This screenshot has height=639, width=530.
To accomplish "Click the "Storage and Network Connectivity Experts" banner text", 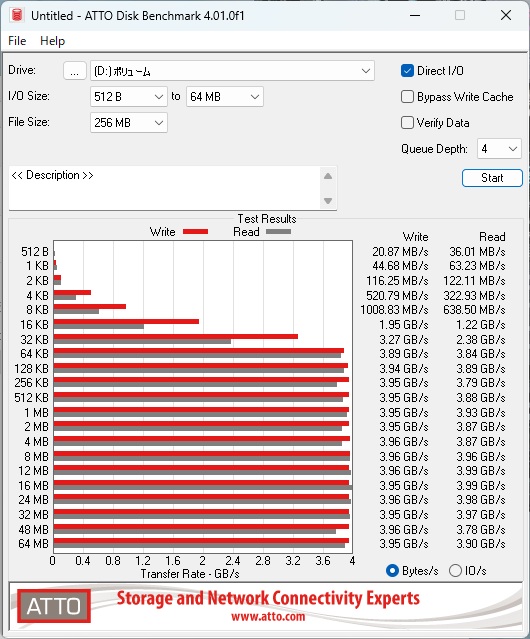I will coord(268,598).
